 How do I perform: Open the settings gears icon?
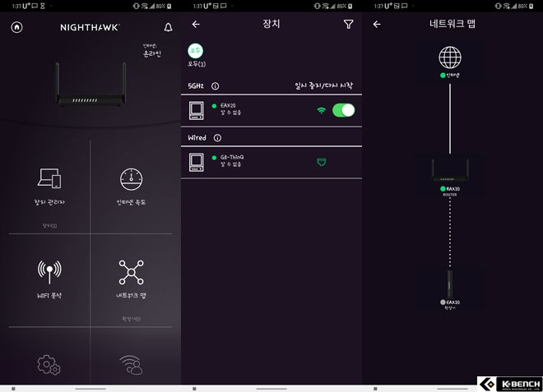tap(49, 364)
